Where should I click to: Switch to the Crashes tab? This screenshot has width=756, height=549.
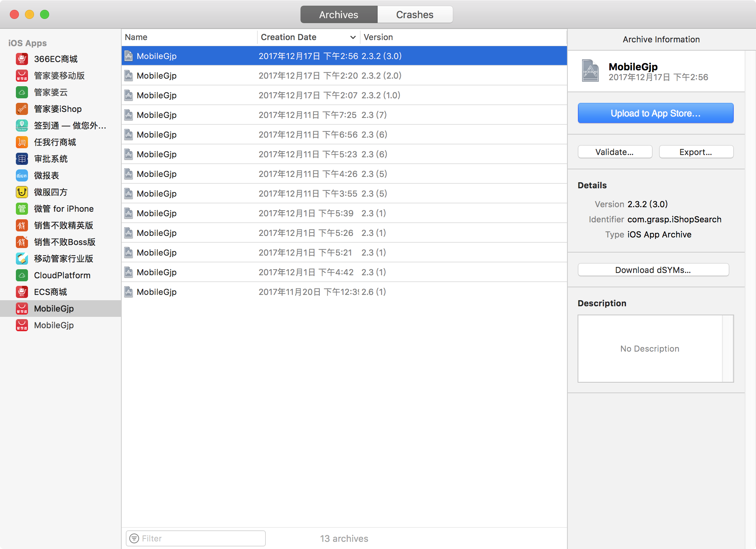[x=415, y=14]
